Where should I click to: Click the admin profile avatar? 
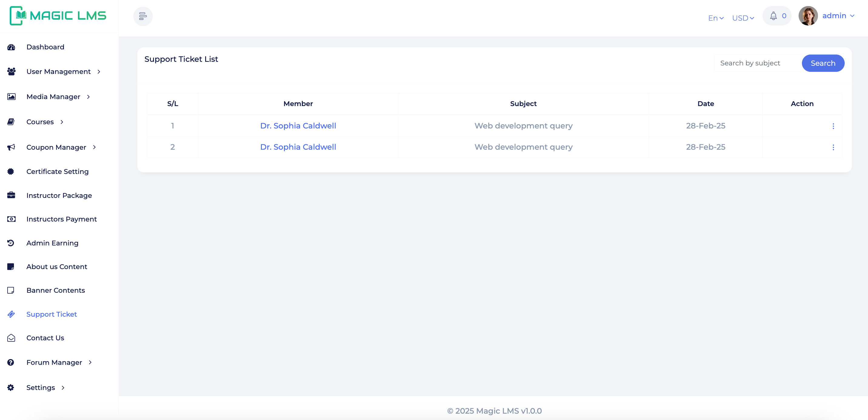[808, 16]
